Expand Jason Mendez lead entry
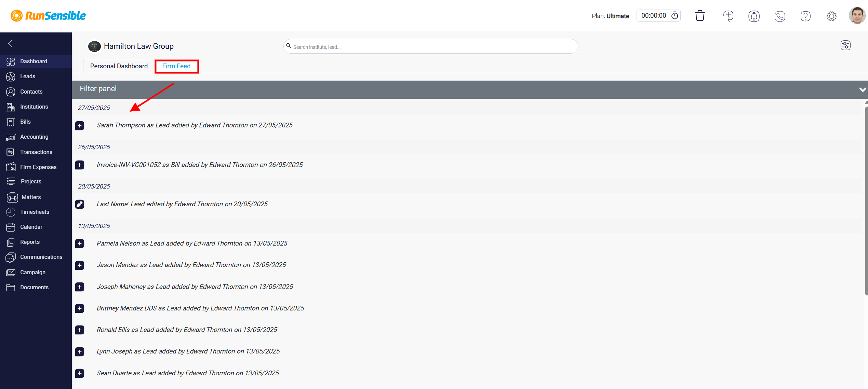Image resolution: width=868 pixels, height=389 pixels. point(80,265)
